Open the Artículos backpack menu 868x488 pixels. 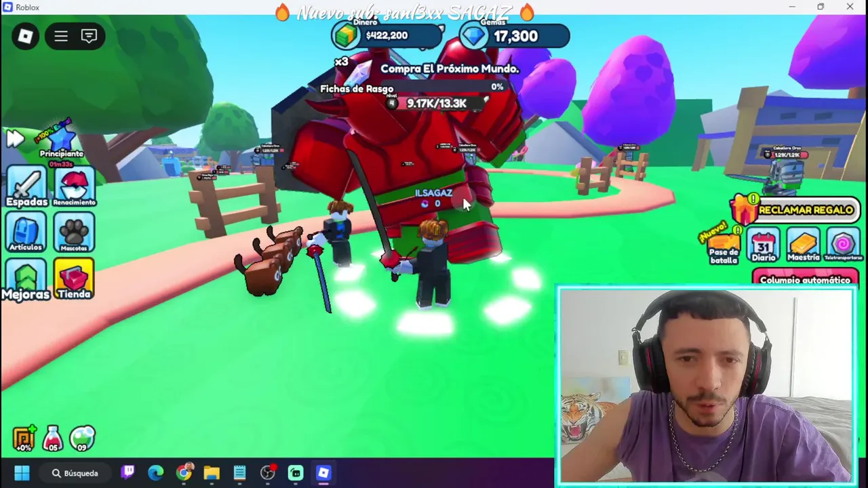pyautogui.click(x=26, y=232)
